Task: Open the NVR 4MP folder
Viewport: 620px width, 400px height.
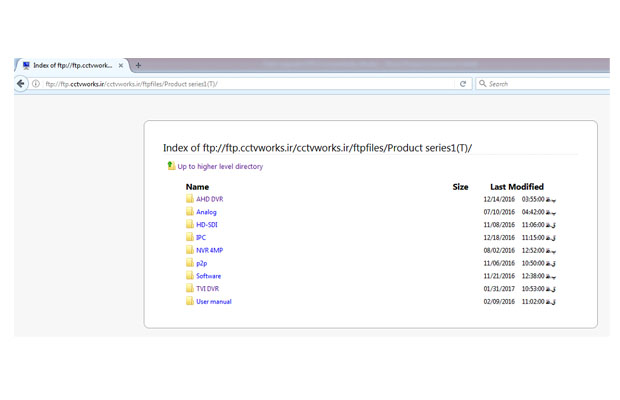Action: 210,250
